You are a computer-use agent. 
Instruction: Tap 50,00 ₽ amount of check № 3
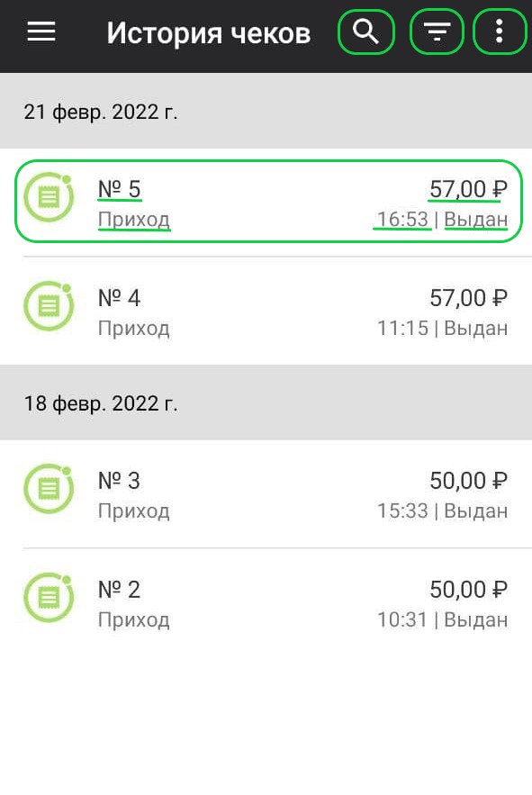[468, 481]
